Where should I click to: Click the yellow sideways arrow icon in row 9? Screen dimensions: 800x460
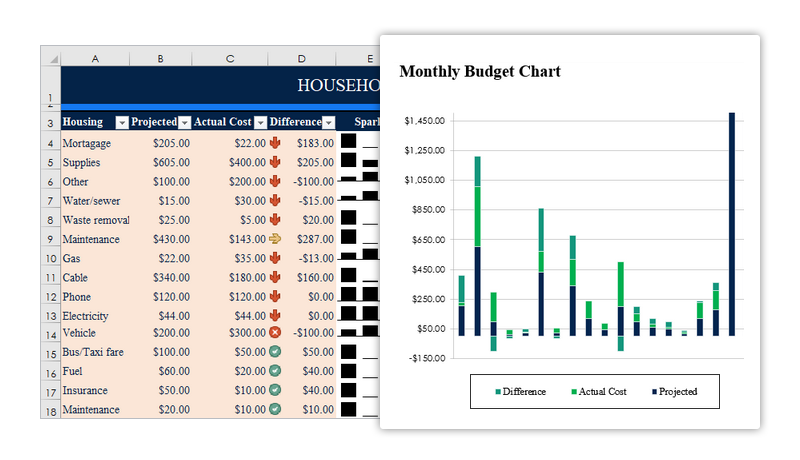coord(275,238)
